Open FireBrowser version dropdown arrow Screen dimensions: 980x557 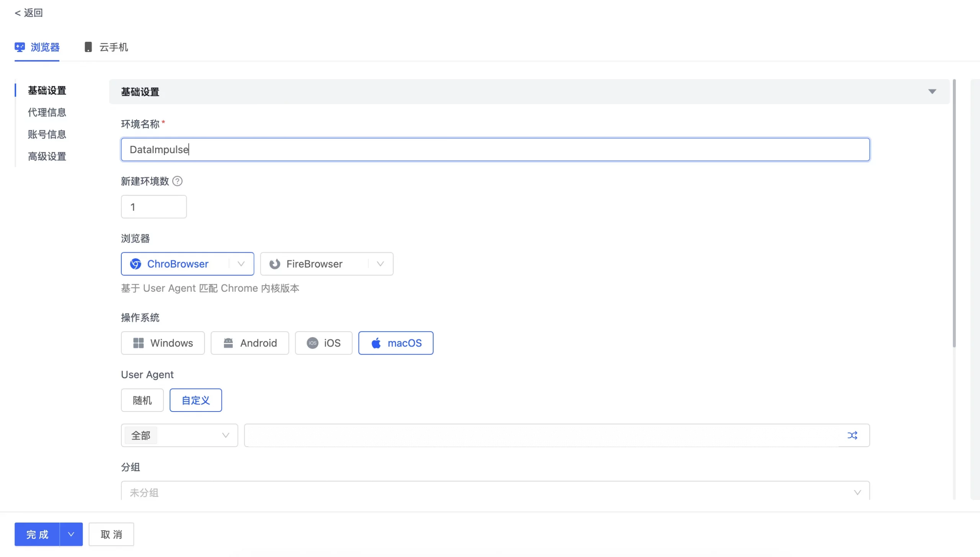[380, 264]
